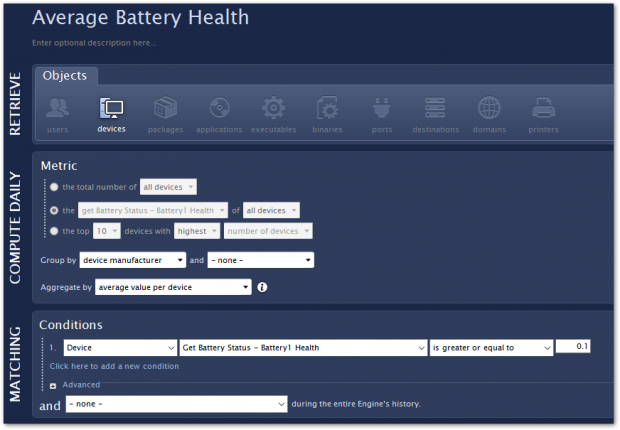Pick the applications object icon

pyautogui.click(x=219, y=108)
